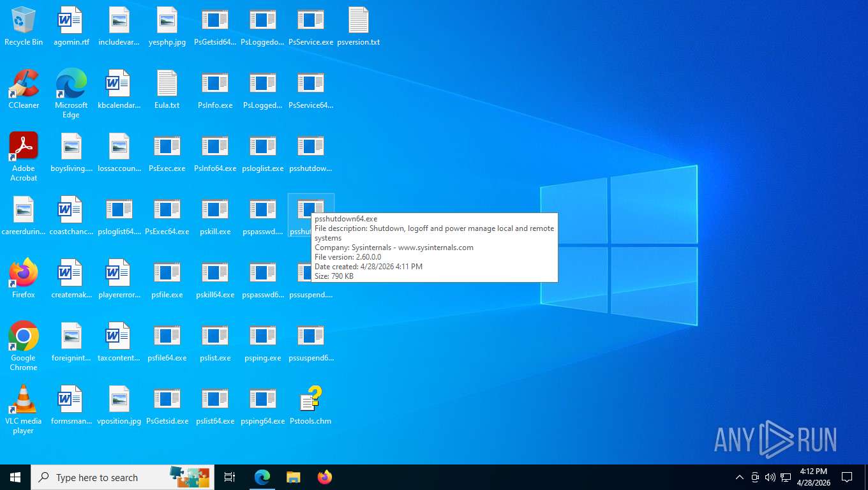
Task: Select the CCleaner shortcut
Action: click(x=24, y=90)
